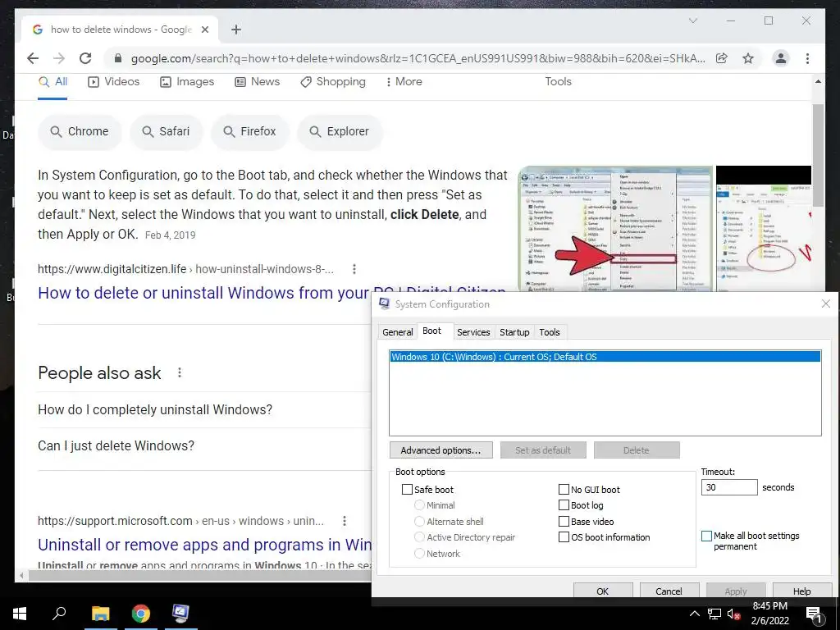This screenshot has height=630, width=840.
Task: Click Chrome's forward navigation arrow
Action: 59,58
